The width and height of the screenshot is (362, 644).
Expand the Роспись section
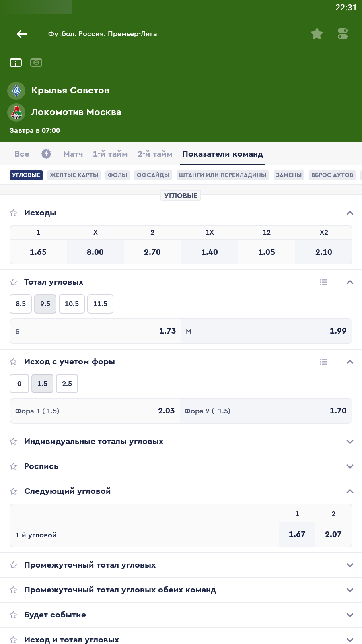click(x=350, y=466)
